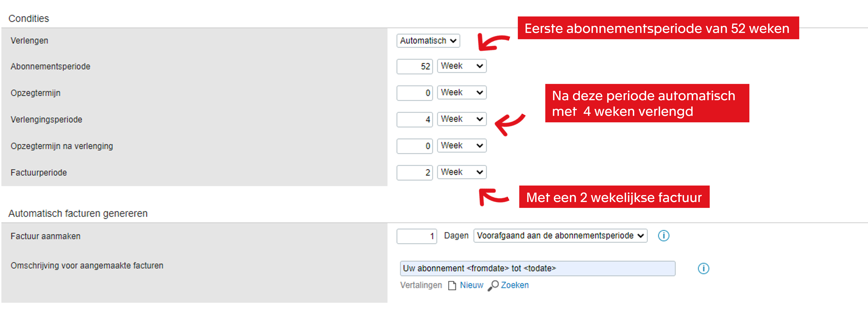Click info icon beside invoice description field
Image resolution: width=868 pixels, height=316 pixels.
click(x=703, y=268)
